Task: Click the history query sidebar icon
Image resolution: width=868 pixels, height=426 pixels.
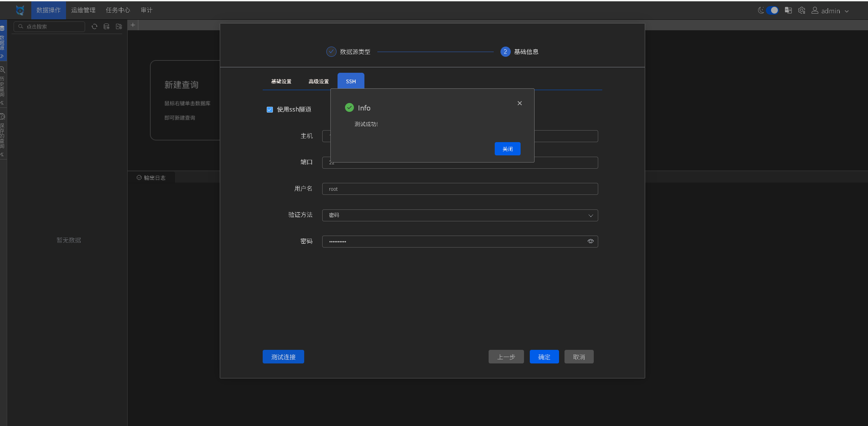Action: click(x=2, y=70)
